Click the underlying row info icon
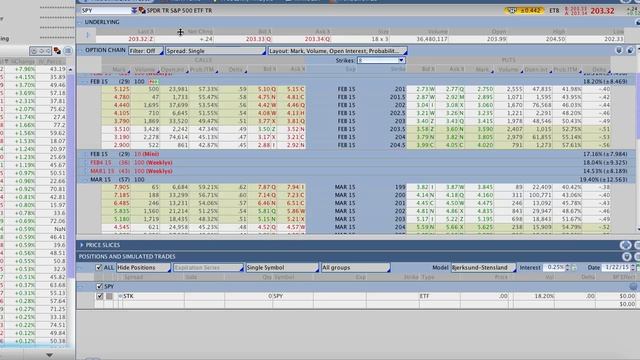 pyautogui.click(x=87, y=36)
